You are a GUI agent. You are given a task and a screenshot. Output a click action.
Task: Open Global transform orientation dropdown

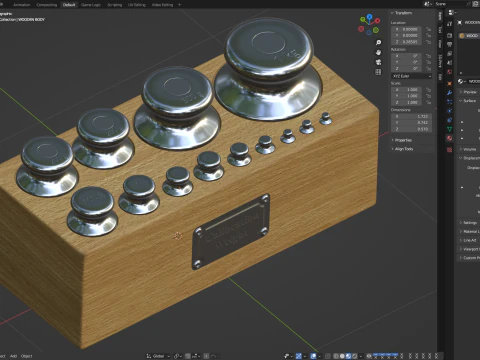click(158, 356)
